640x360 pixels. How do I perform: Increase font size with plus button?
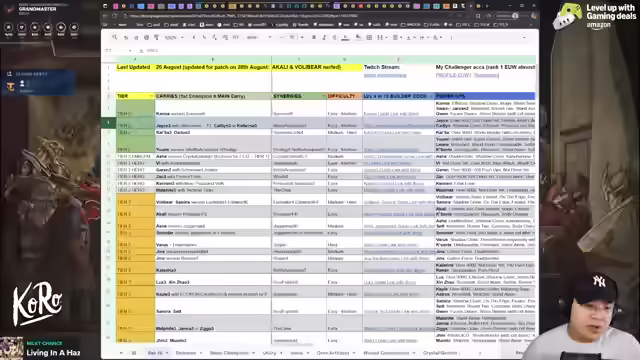point(302,37)
